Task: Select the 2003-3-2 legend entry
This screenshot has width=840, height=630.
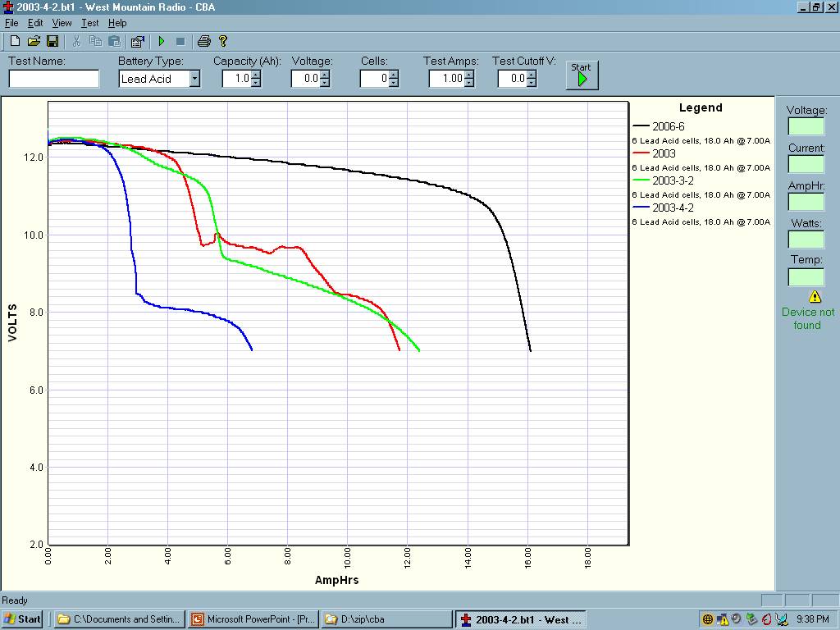Action: tap(663, 180)
